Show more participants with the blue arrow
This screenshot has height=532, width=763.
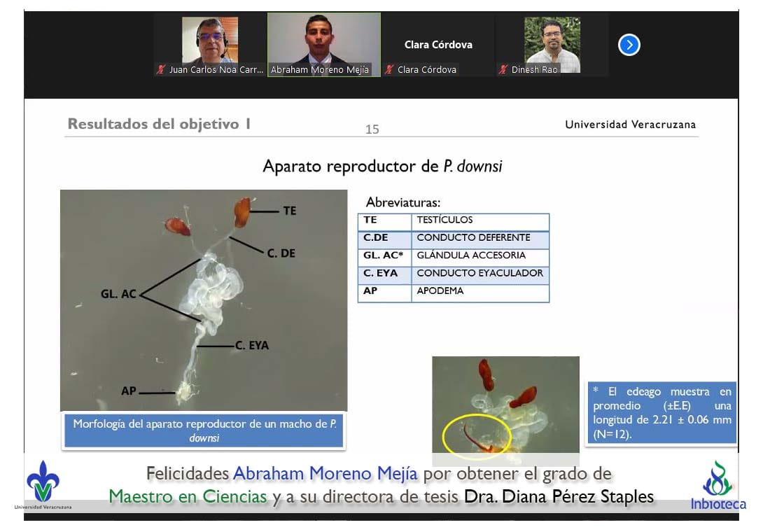[629, 45]
